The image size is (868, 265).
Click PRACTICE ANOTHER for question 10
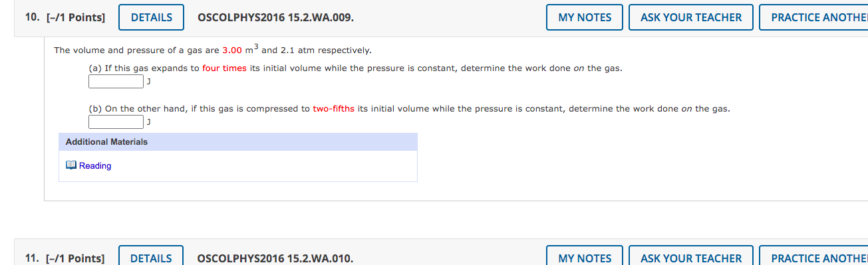813,17
